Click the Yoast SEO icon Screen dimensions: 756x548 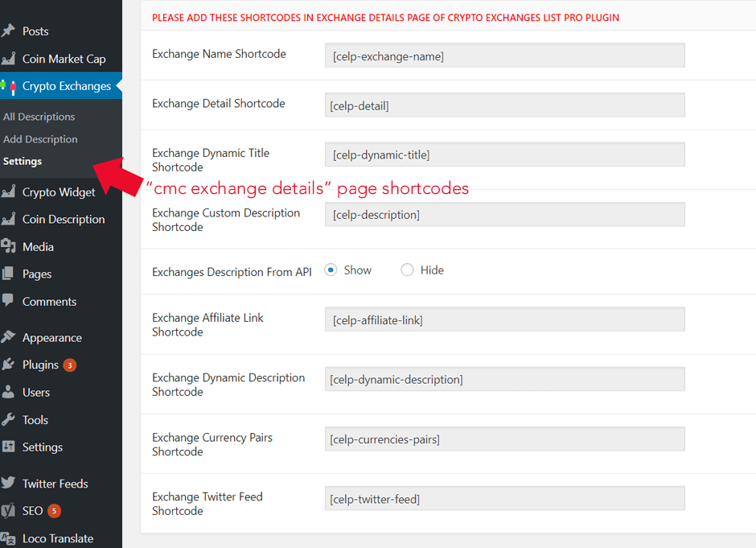click(9, 511)
